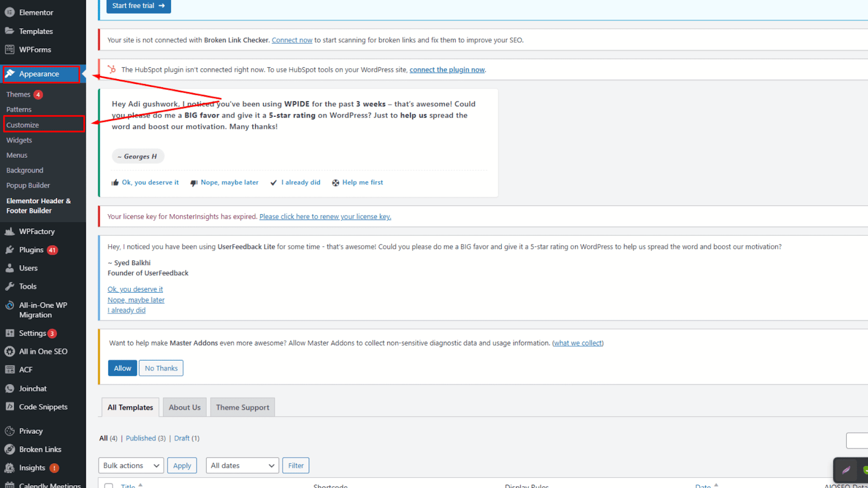Switch to the Theme Support tab

[242, 407]
